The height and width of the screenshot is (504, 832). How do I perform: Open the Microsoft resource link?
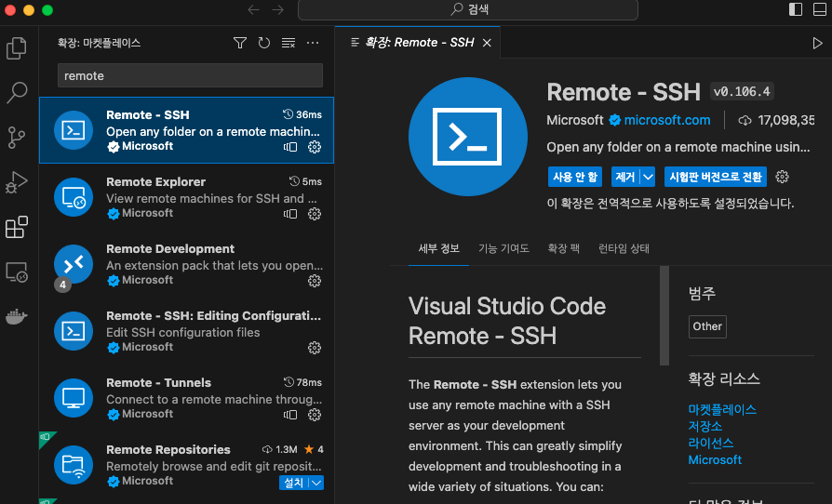coord(715,460)
